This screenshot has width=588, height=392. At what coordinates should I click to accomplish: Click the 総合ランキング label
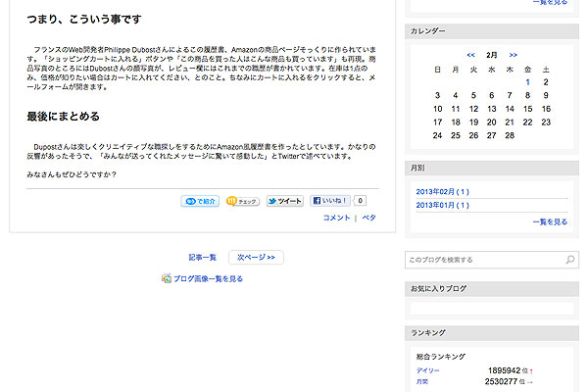pos(441,357)
